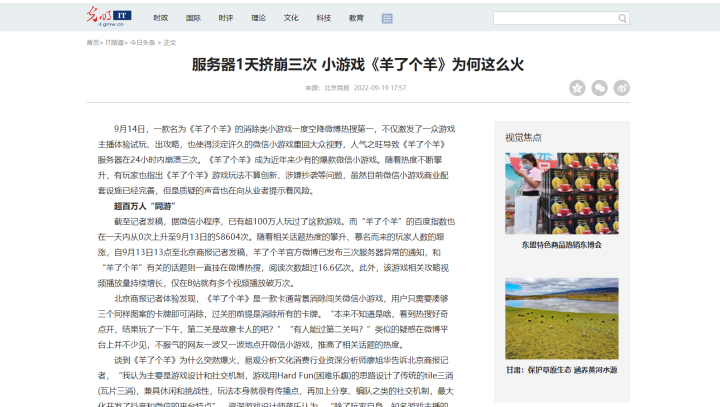Open the 科技 navigation item

coord(324,18)
